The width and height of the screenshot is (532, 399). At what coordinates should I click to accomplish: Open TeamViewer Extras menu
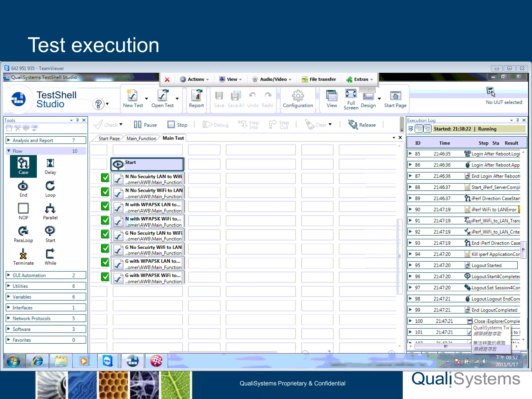[x=360, y=79]
